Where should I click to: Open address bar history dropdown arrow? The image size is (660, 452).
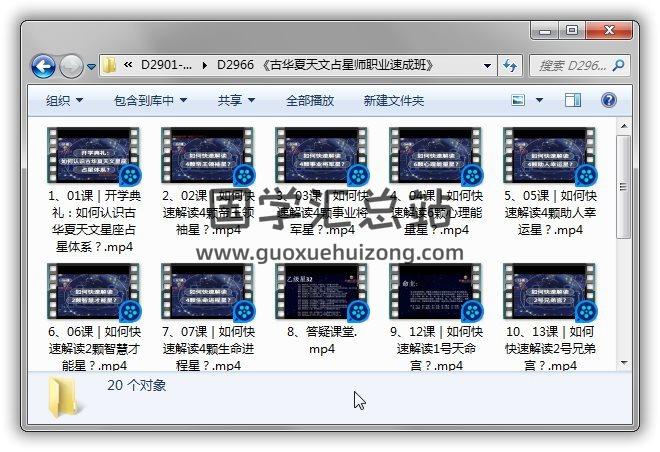click(x=487, y=66)
